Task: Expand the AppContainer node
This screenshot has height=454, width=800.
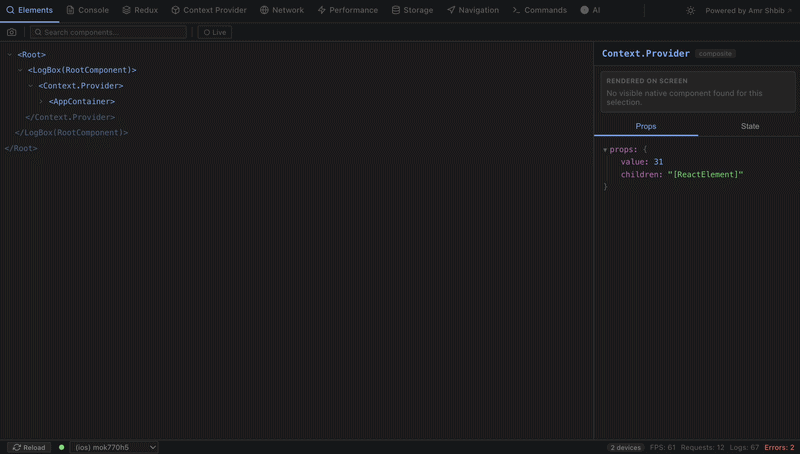Action: [x=41, y=102]
